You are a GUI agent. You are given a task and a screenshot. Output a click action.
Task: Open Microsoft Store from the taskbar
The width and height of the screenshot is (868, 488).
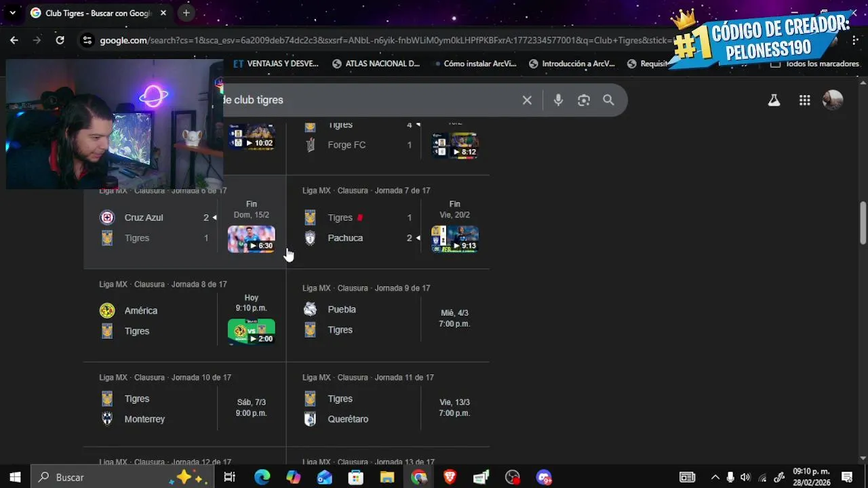tap(355, 477)
